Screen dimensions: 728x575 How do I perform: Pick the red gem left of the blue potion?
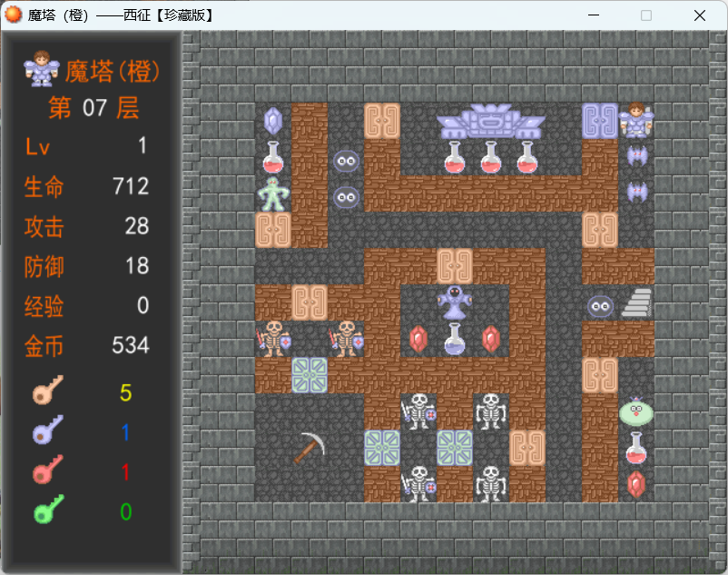(418, 339)
